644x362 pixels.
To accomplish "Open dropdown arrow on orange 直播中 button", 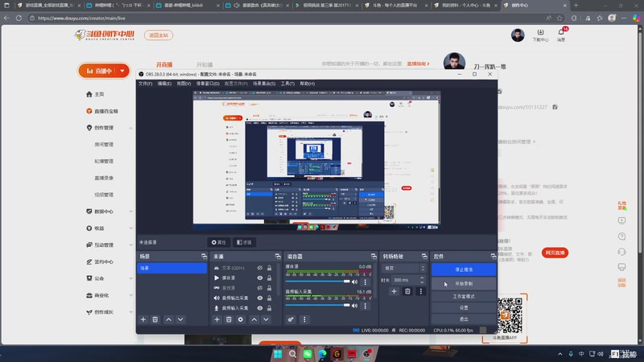I will click(122, 71).
